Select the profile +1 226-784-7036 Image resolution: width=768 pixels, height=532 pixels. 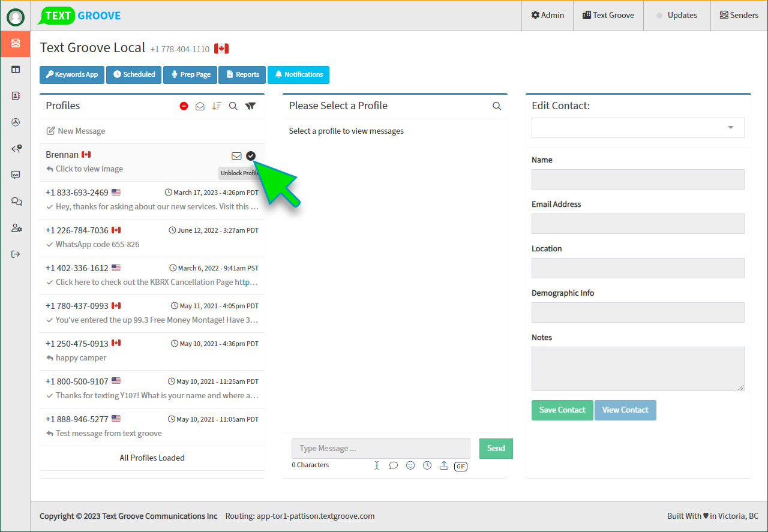(x=152, y=238)
